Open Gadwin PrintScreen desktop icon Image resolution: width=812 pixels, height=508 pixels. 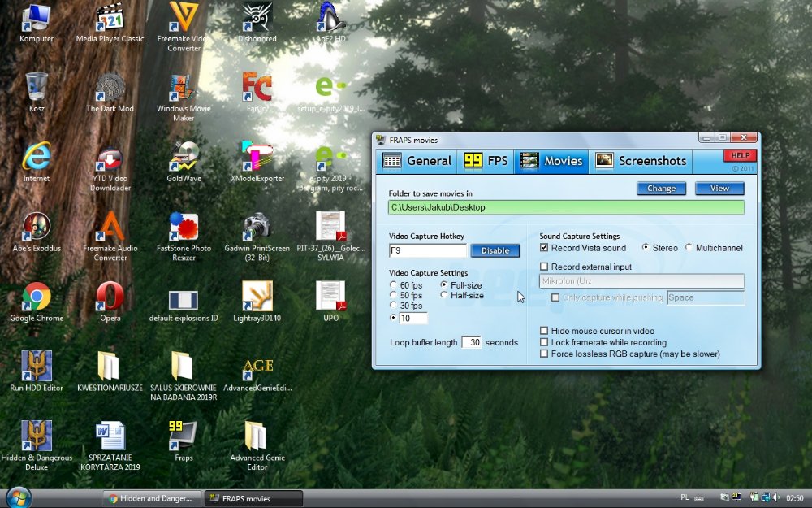257,228
